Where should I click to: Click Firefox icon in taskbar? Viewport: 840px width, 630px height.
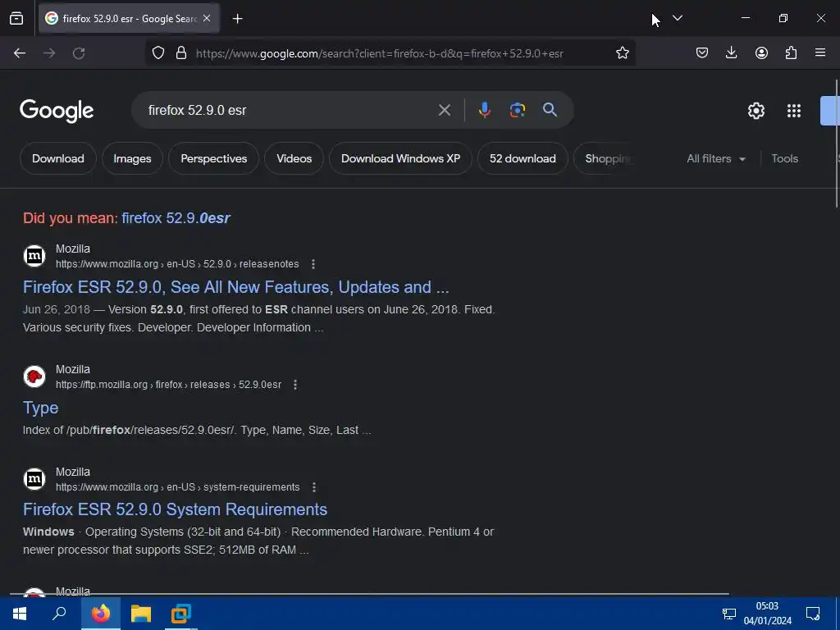coord(101,614)
